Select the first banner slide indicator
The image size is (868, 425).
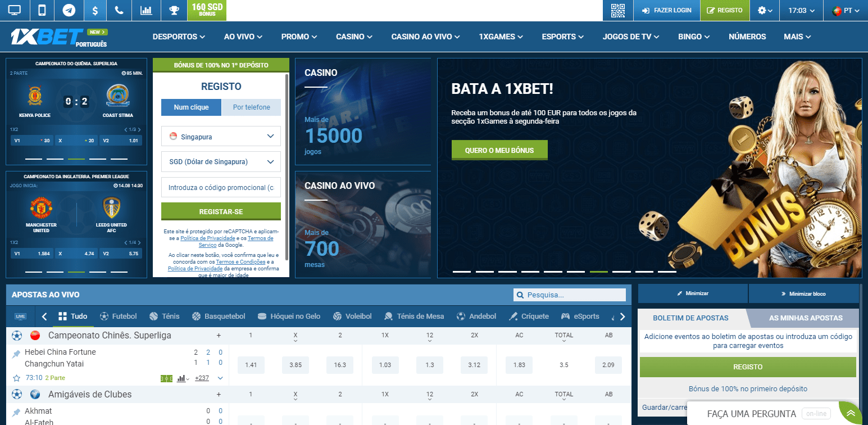[462, 272]
